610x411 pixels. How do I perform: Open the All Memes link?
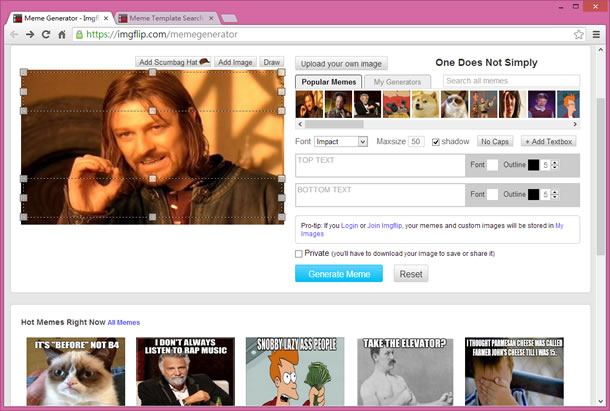click(x=124, y=322)
